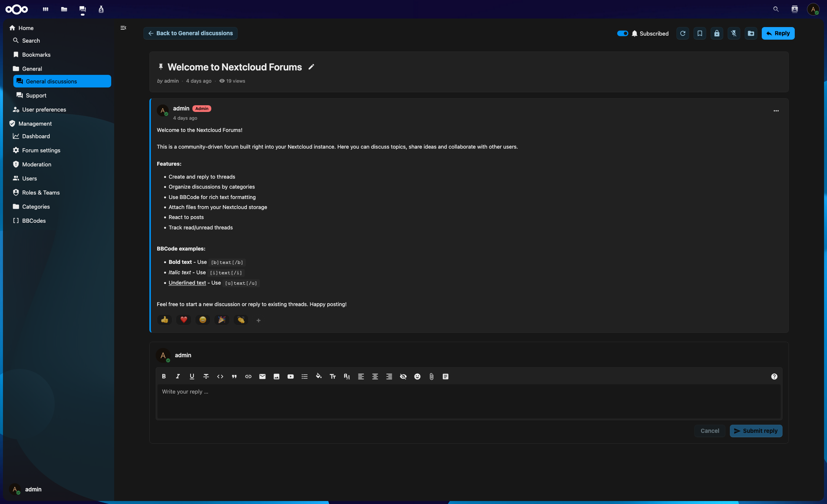React with clapping hands emoji
Image resolution: width=827 pixels, height=504 pixels.
[241, 320]
